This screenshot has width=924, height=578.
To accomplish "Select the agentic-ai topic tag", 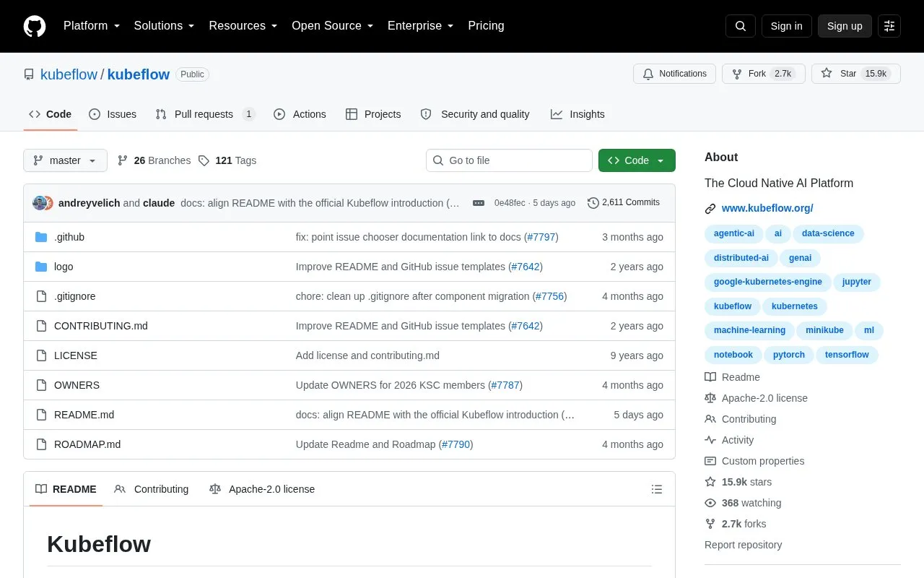I will pos(734,233).
